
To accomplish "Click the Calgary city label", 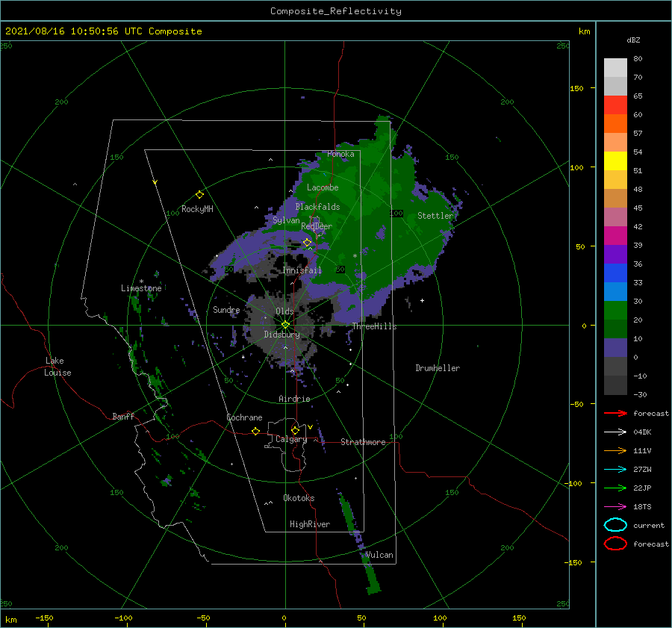I will [x=291, y=439].
